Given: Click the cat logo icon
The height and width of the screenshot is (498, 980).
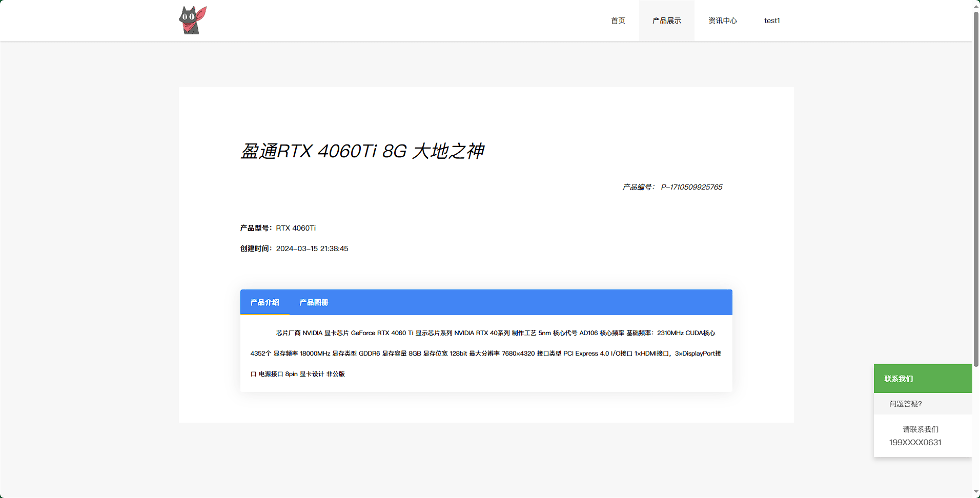Looking at the screenshot, I should (193, 20).
